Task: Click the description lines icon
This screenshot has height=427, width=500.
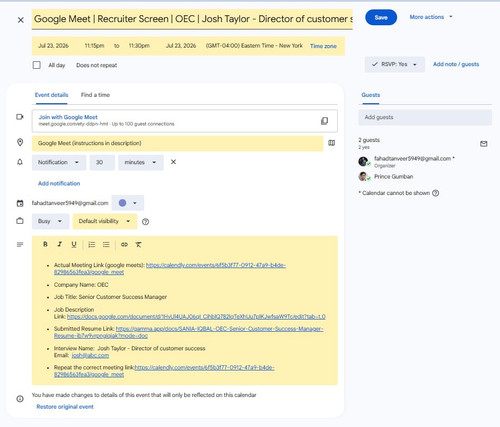Action: [x=20, y=245]
